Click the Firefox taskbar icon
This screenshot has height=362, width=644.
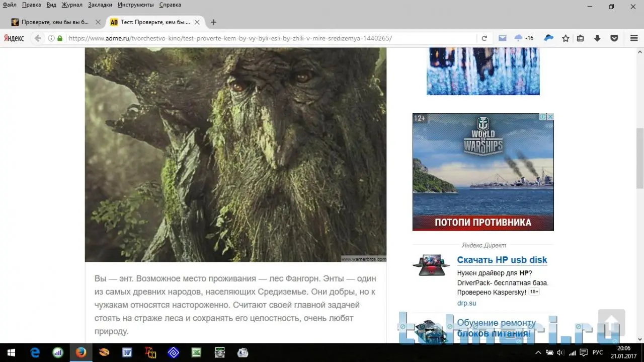(x=81, y=352)
